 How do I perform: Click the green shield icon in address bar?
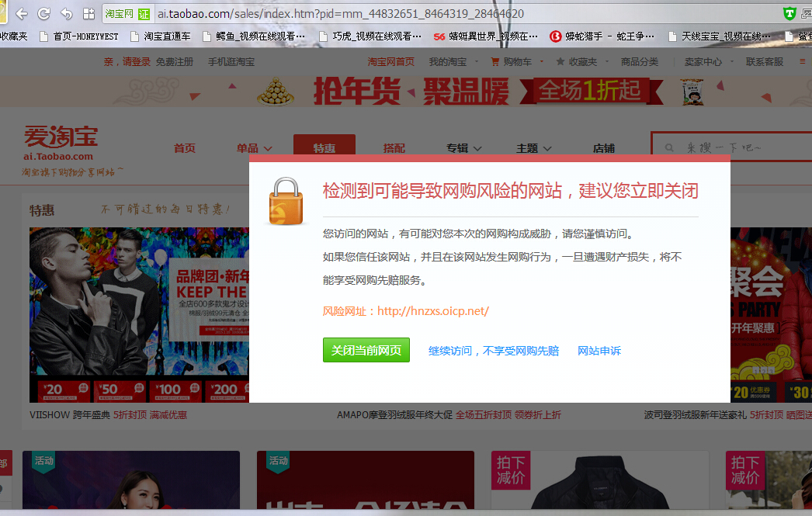[x=789, y=13]
